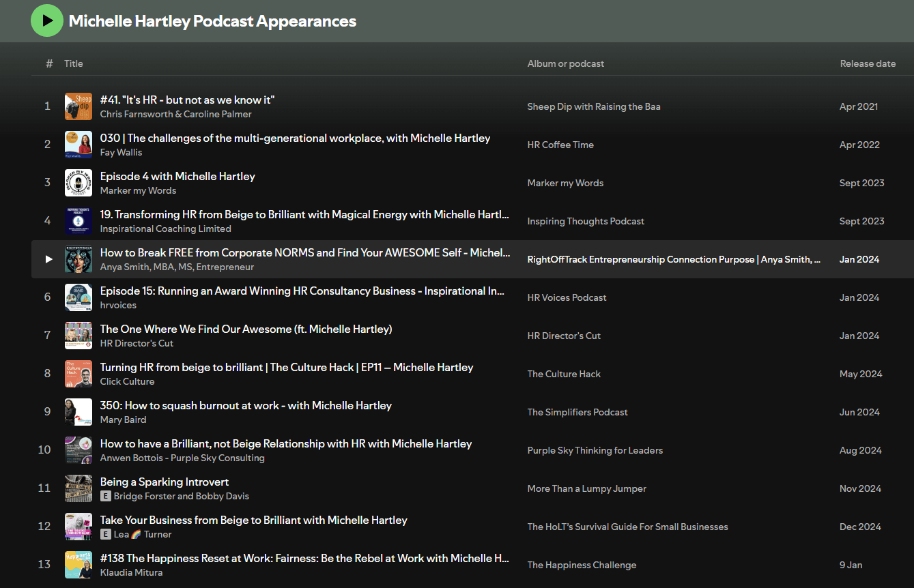Open "Episode 15: Running an Award Winning HR Consultancy"
This screenshot has width=914, height=588.
coord(302,291)
